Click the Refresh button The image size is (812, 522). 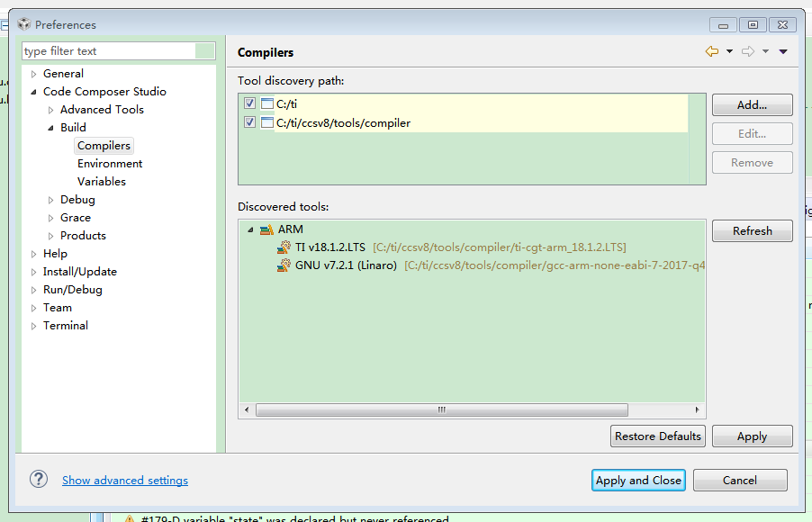(752, 231)
